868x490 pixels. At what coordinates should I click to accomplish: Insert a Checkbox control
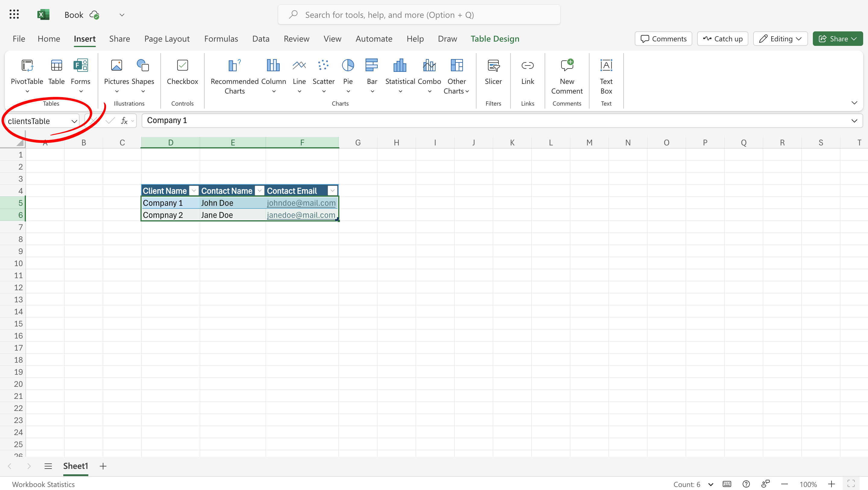click(x=182, y=72)
